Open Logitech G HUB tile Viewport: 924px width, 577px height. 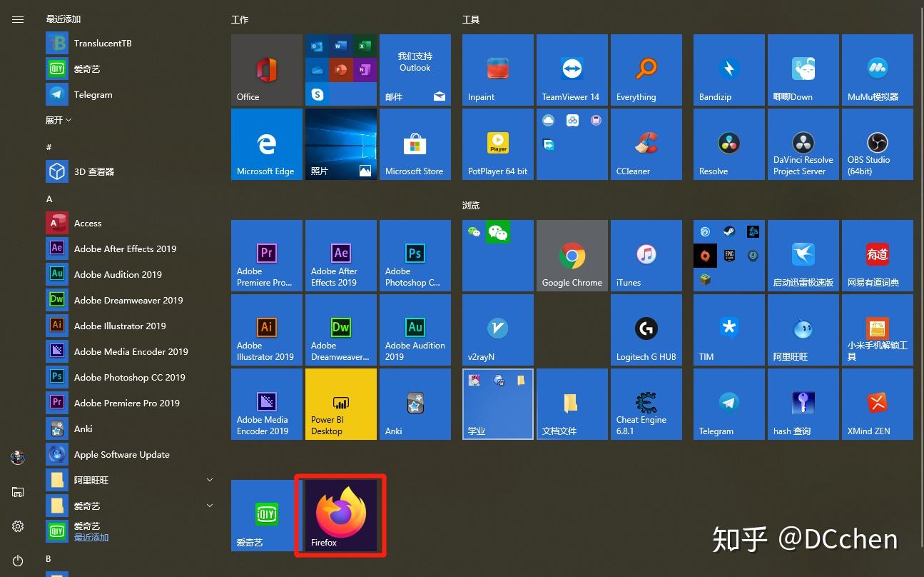(646, 330)
